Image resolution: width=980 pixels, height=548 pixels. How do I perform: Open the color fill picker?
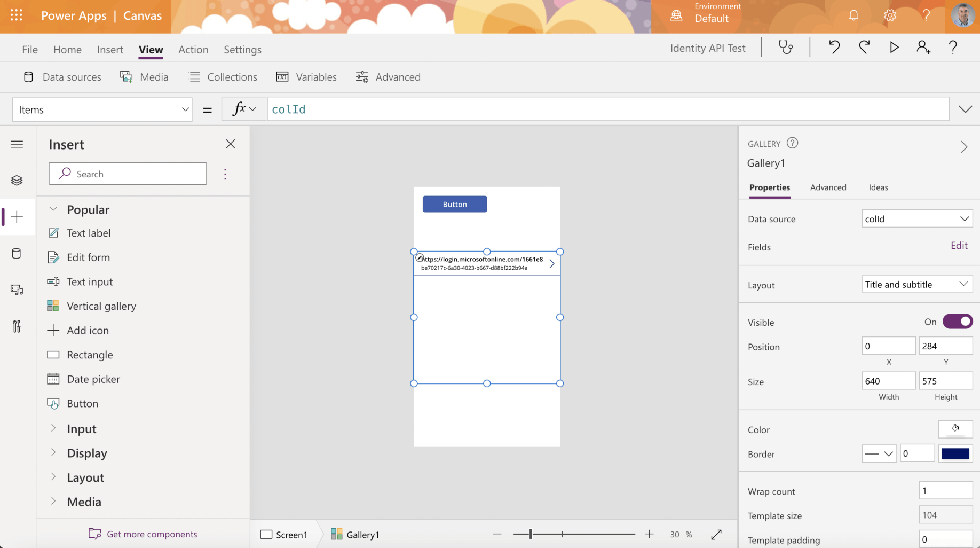955,429
